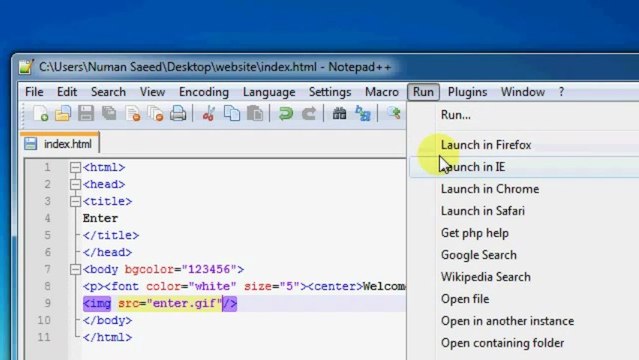Viewport: 639px width, 360px height.
Task: Open the Window menu
Action: [523, 92]
